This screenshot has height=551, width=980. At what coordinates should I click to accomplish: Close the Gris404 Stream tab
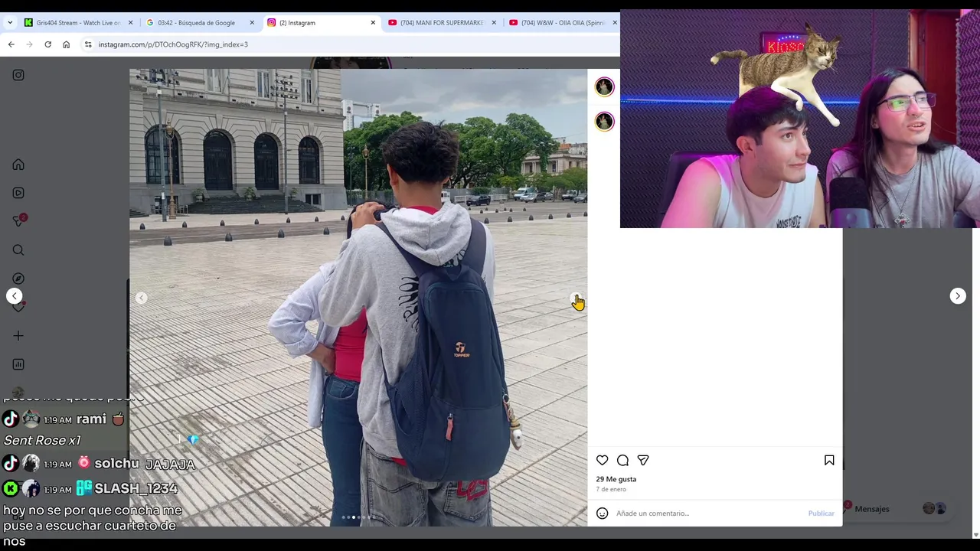click(130, 23)
